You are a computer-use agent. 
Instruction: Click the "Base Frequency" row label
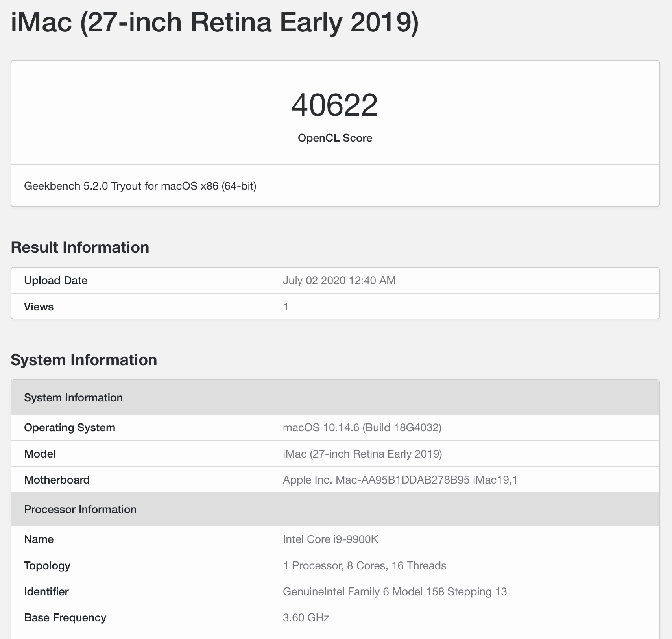(65, 618)
